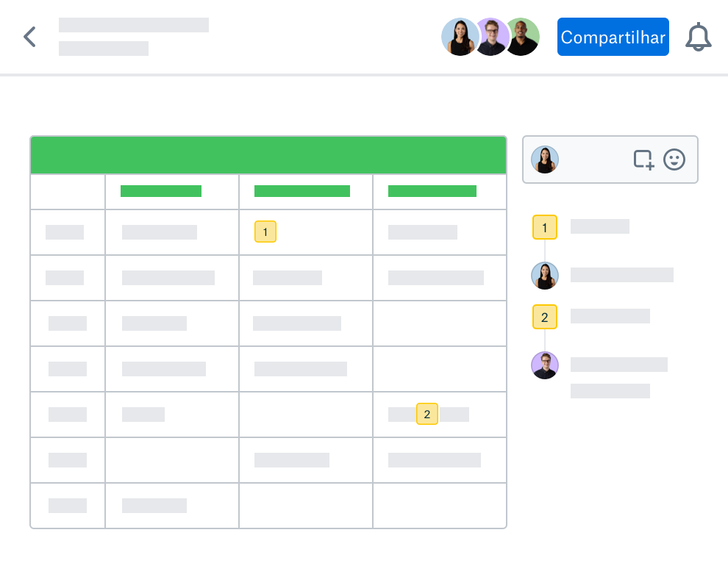
Task: View the glasses man avatar in header
Action: (492, 37)
